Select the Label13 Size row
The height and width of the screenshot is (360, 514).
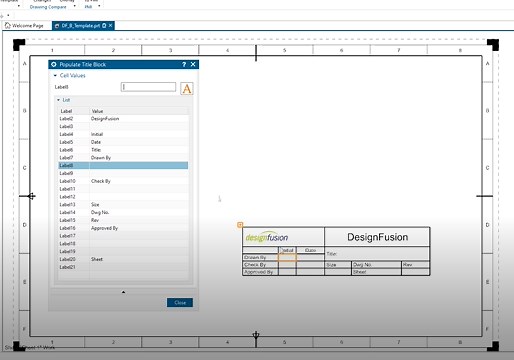[123, 205]
